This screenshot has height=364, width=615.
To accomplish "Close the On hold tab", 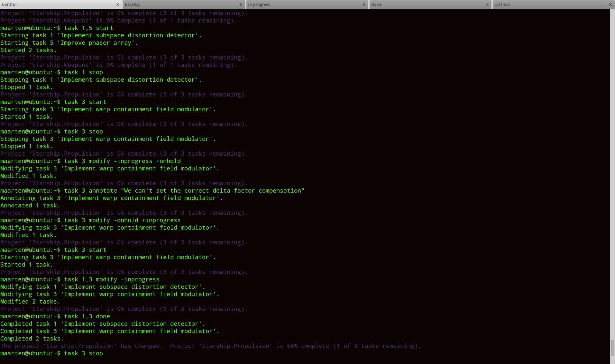I will [x=610, y=5].
